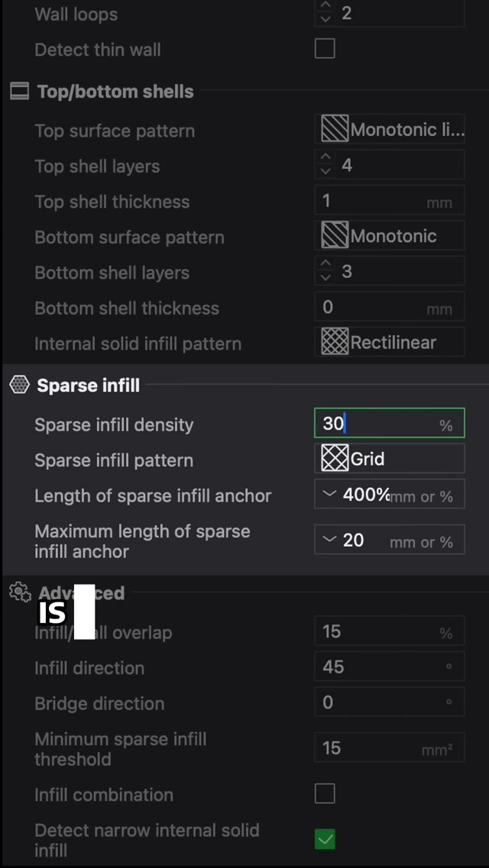Click the Advanced section gear icon

(19, 592)
